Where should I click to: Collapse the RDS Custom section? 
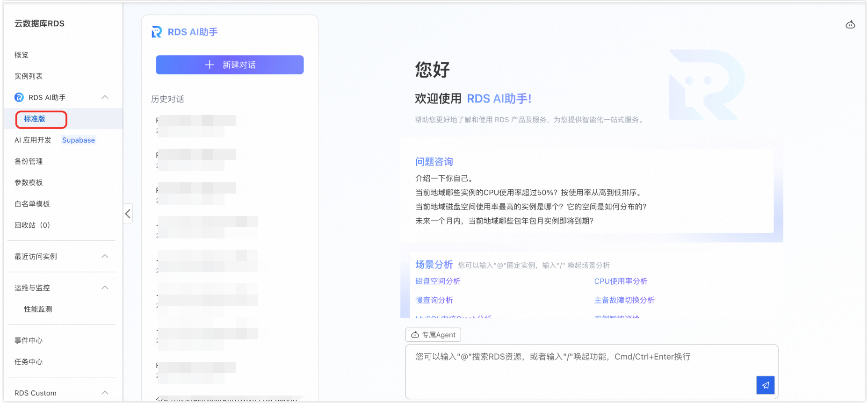pyautogui.click(x=105, y=393)
